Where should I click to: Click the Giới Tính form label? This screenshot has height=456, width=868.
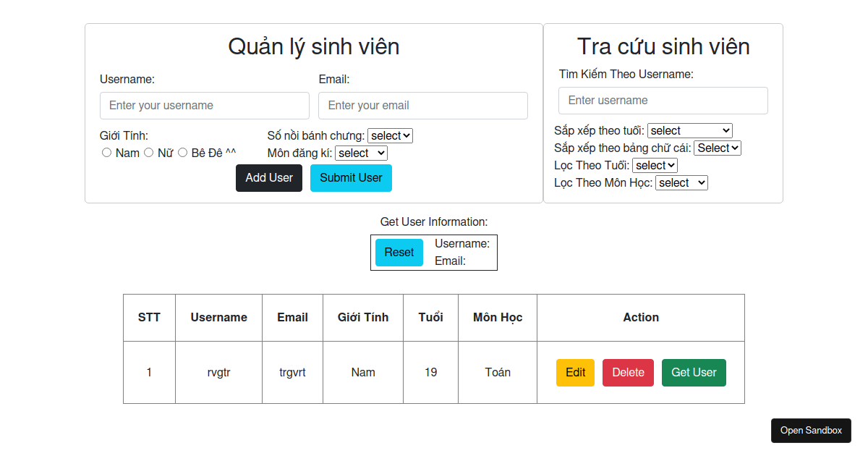(124, 136)
